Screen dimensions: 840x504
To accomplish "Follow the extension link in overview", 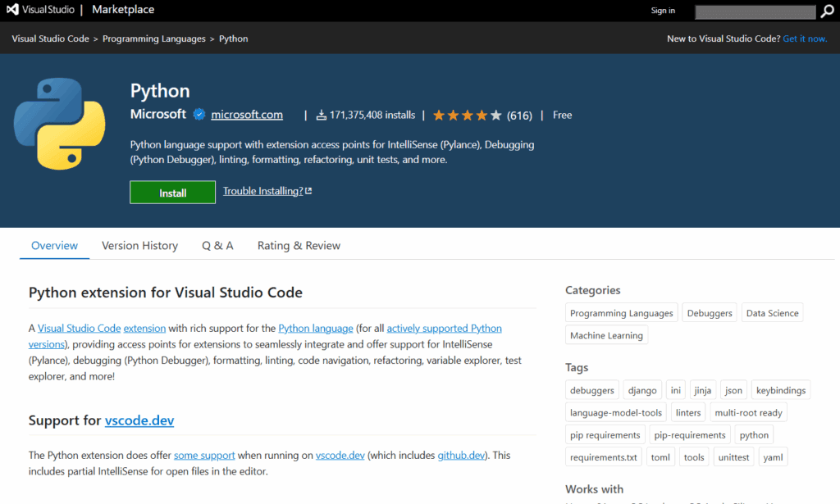I will point(144,328).
